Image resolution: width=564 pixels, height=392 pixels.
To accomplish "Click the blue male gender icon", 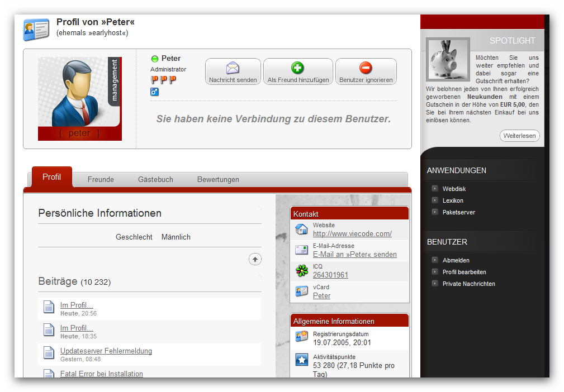I will click(x=155, y=92).
